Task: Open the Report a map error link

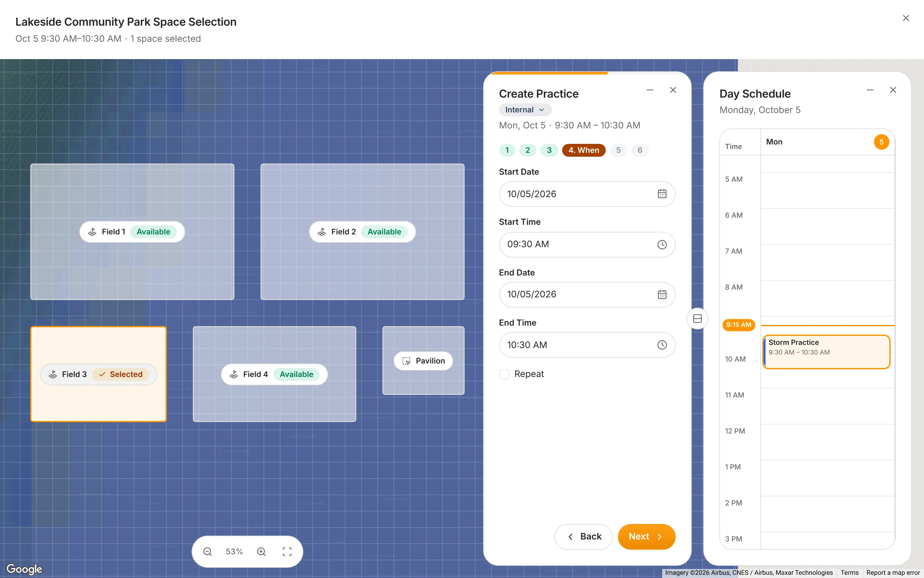Action: pyautogui.click(x=893, y=573)
